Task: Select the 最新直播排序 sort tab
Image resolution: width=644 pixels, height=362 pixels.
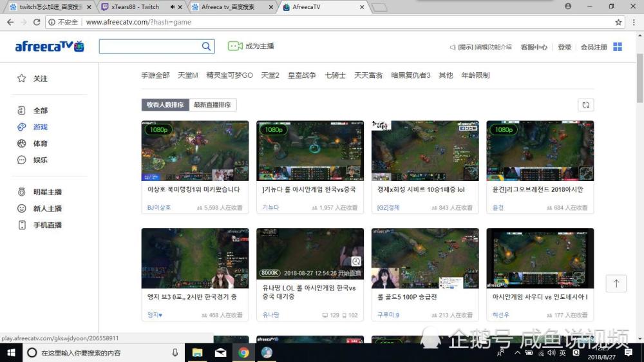Action: coord(213,105)
